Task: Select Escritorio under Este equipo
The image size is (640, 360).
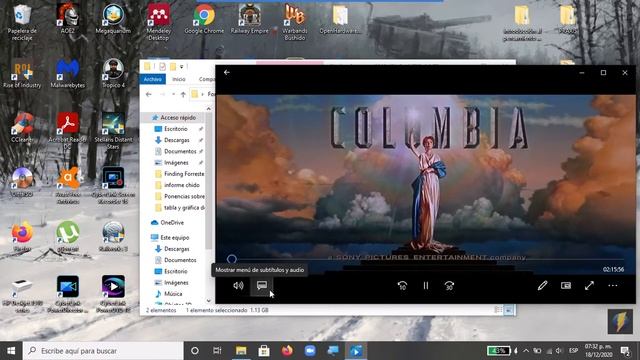Action: click(x=176, y=271)
